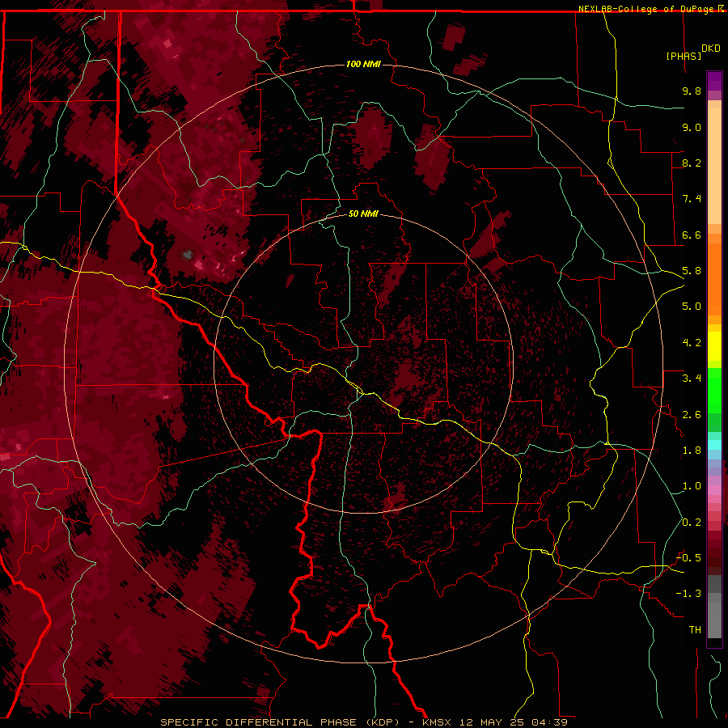Click the 9.8 legend value
Viewport: 728px width, 728px height.
pos(692,91)
